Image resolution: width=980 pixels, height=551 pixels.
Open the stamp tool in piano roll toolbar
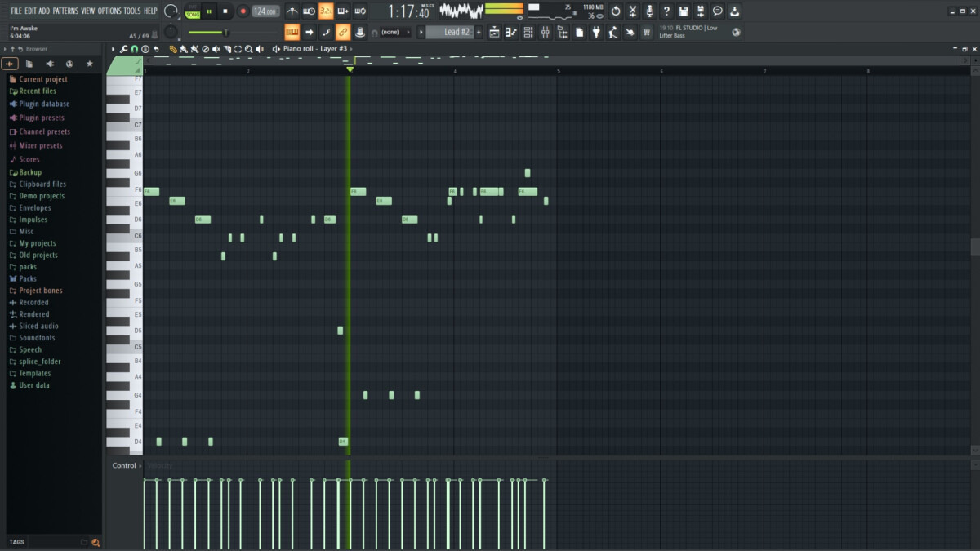click(x=145, y=49)
